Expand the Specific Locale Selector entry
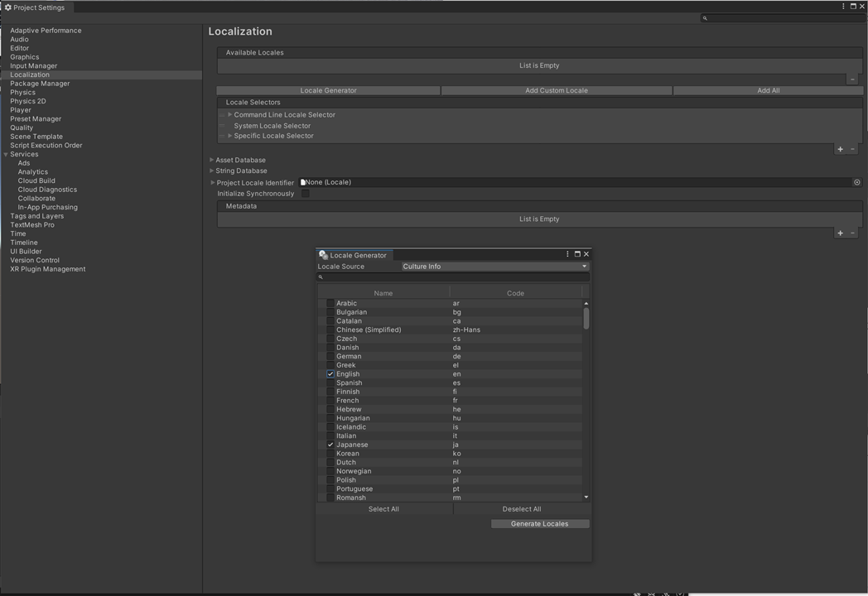868x596 pixels. (x=229, y=135)
